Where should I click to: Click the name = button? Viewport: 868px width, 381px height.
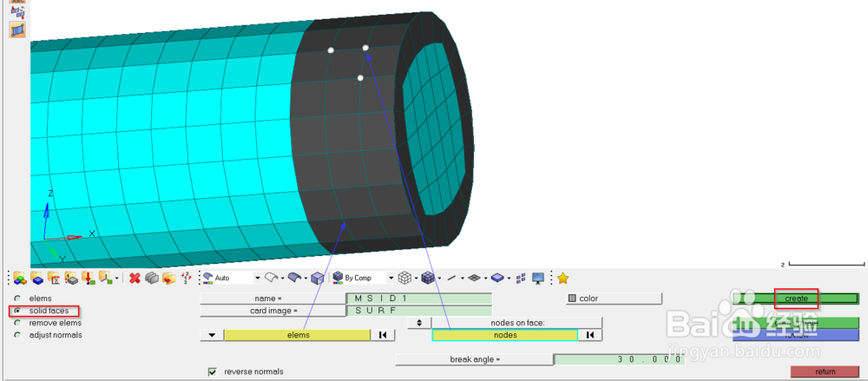[273, 299]
